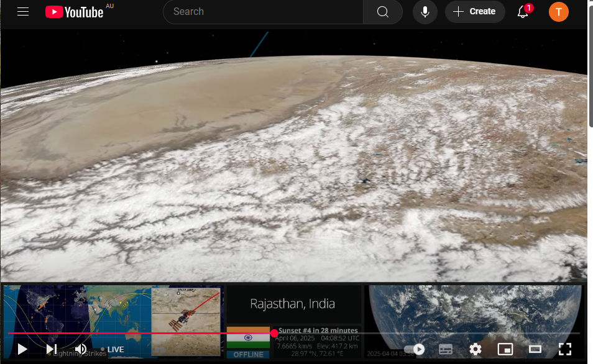593x364 pixels.
Task: Toggle subtitles closed captions
Action: 446,349
